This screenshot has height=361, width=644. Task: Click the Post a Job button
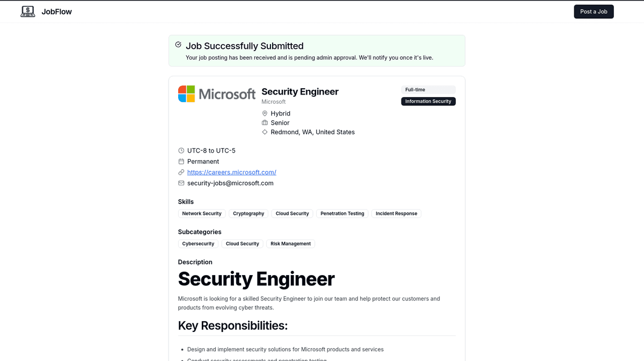tap(594, 12)
